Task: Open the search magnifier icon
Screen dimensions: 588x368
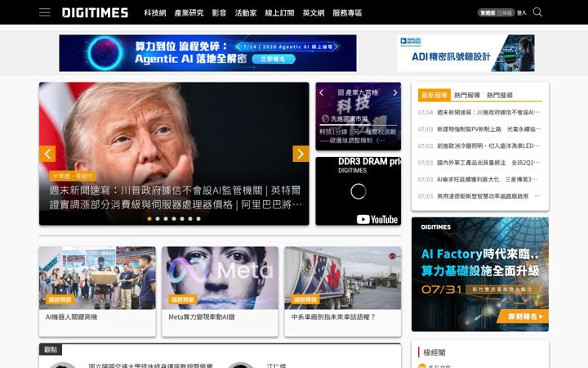Action: point(537,12)
